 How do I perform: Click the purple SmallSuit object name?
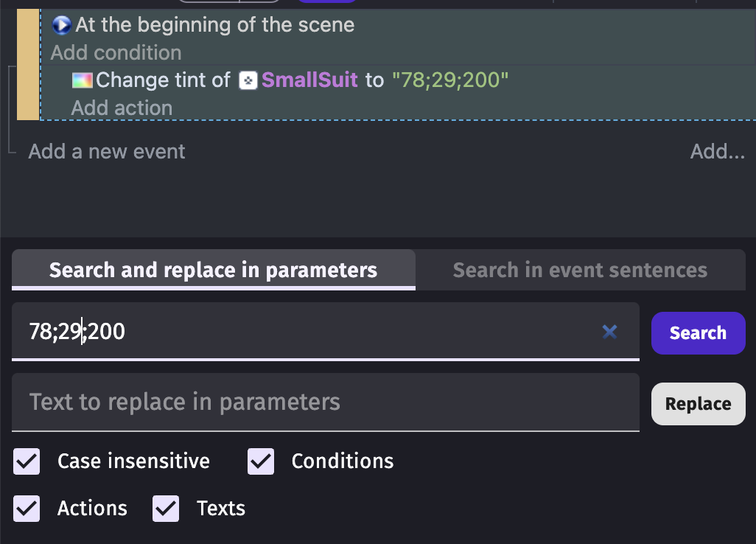[x=309, y=80]
